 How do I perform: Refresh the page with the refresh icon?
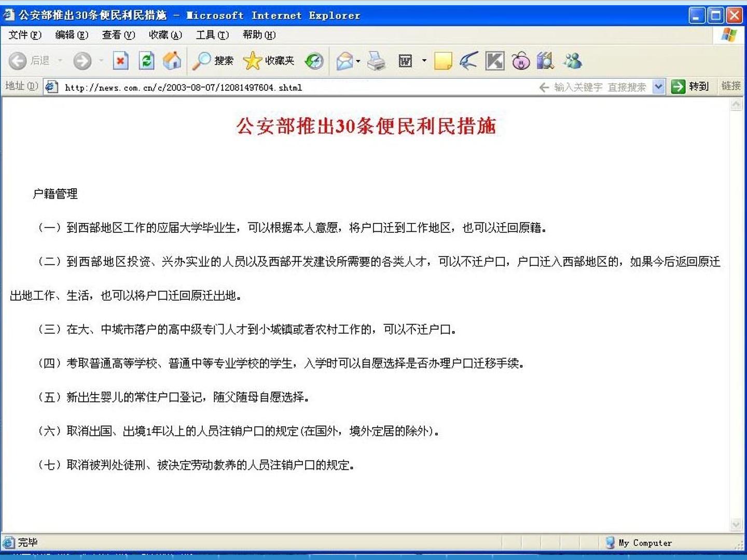(x=147, y=61)
